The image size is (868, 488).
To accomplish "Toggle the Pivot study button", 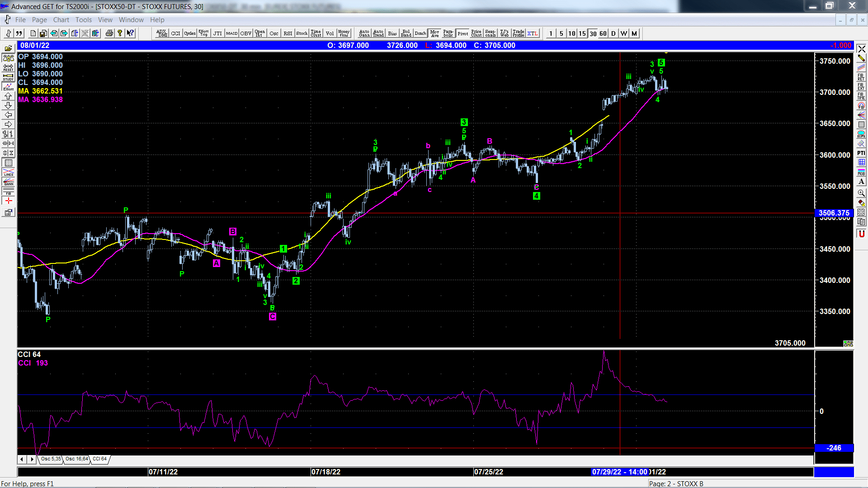I will [x=462, y=33].
